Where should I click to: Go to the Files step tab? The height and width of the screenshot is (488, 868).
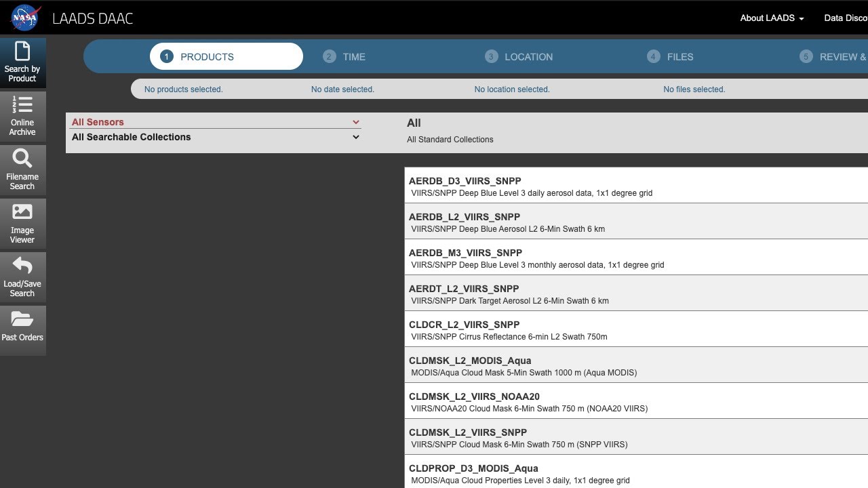click(x=670, y=57)
